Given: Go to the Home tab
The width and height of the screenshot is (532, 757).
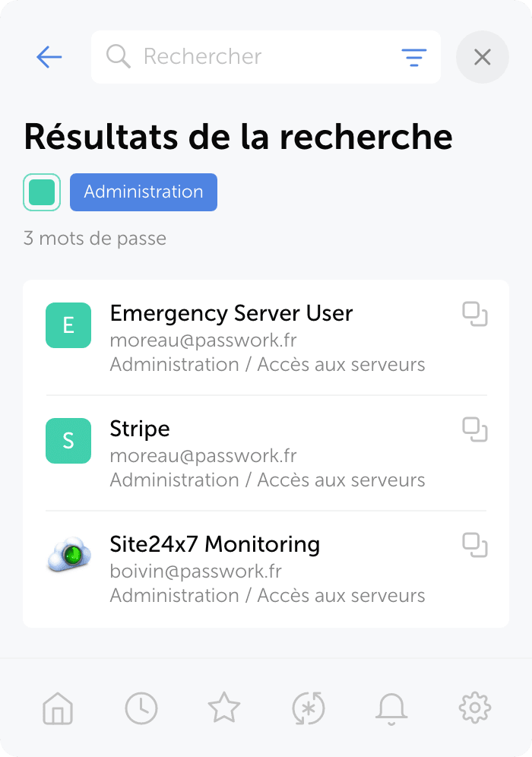Looking at the screenshot, I should [58, 708].
